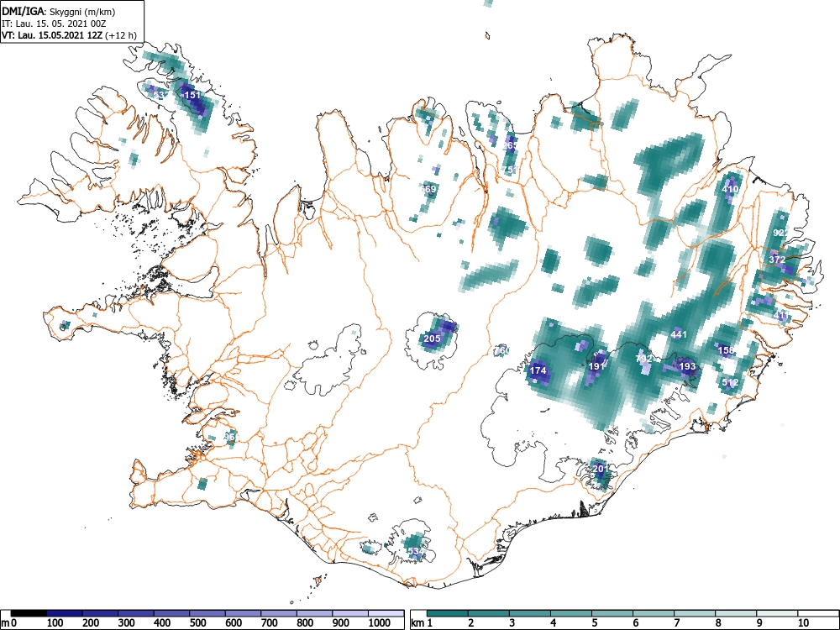This screenshot has height=630, width=840.
Task: Click the '3' label on the kilometre scale
Action: coord(512,623)
